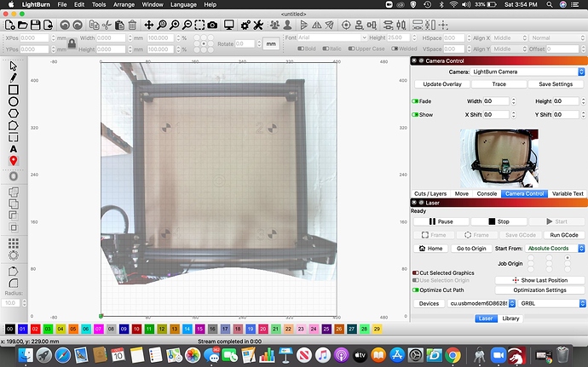The width and height of the screenshot is (588, 367).
Task: Toggle Italic text switch
Action: pyautogui.click(x=326, y=49)
